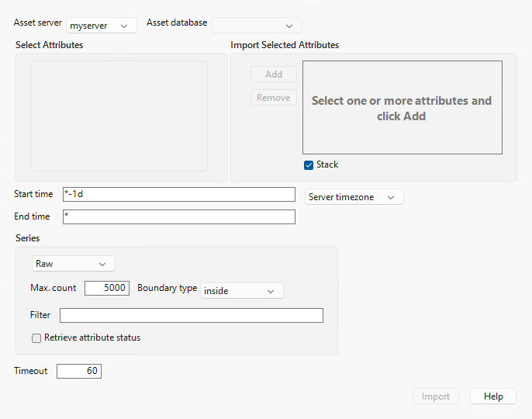Screen dimensions: 532x419
Task: Click the Import Selected Attributes list box
Action: pyautogui.click(x=402, y=107)
